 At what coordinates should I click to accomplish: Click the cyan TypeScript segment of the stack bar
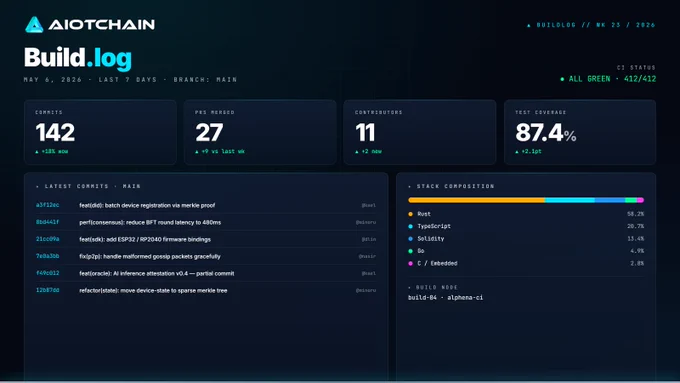[569, 200]
